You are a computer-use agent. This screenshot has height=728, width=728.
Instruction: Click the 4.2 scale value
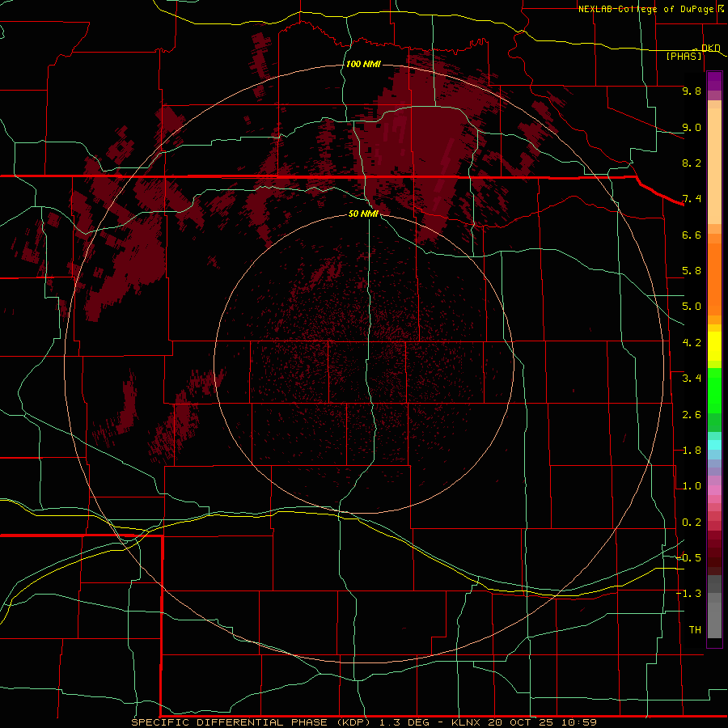click(x=692, y=343)
